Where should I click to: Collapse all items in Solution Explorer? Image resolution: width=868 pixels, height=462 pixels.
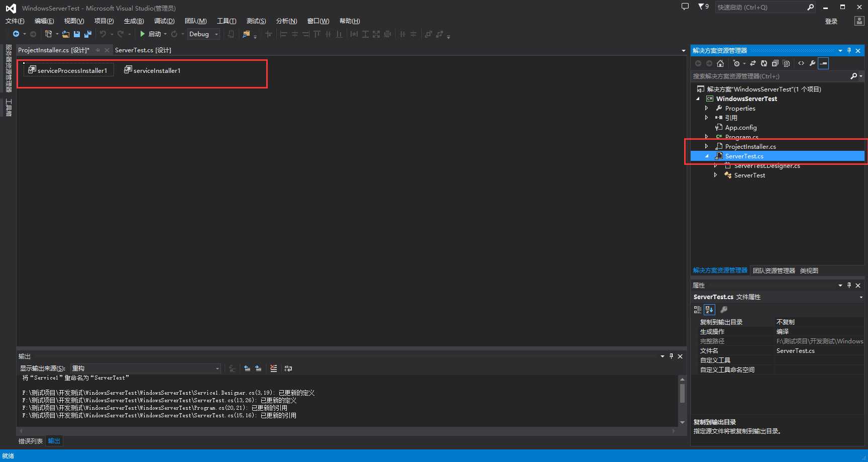pos(775,63)
